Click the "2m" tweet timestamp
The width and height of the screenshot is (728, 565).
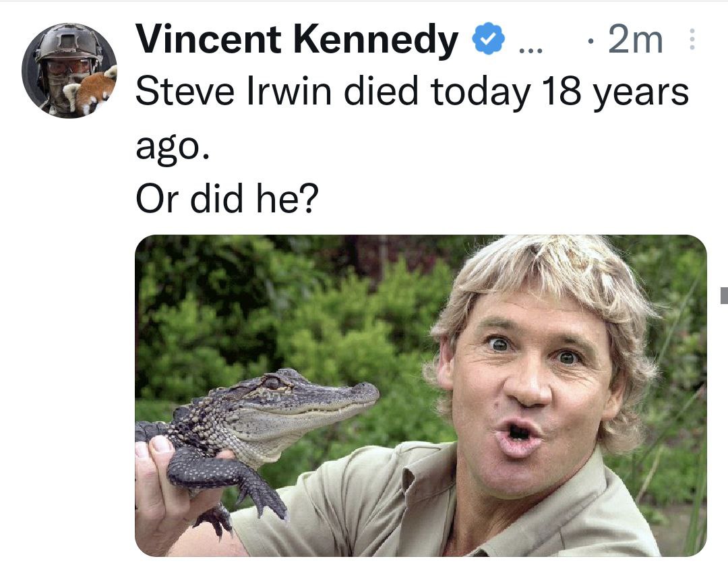tap(635, 42)
